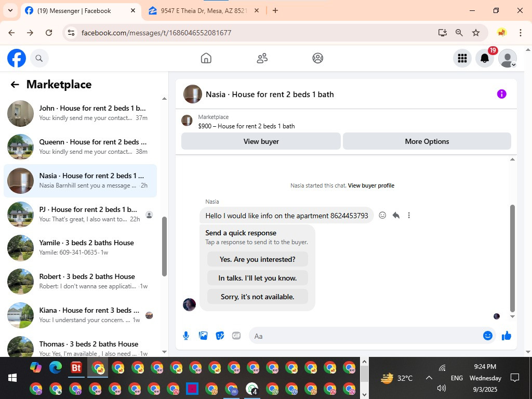The image size is (532, 399).
Task: Close the 9547 E Theia Dr tab
Action: 257,10
